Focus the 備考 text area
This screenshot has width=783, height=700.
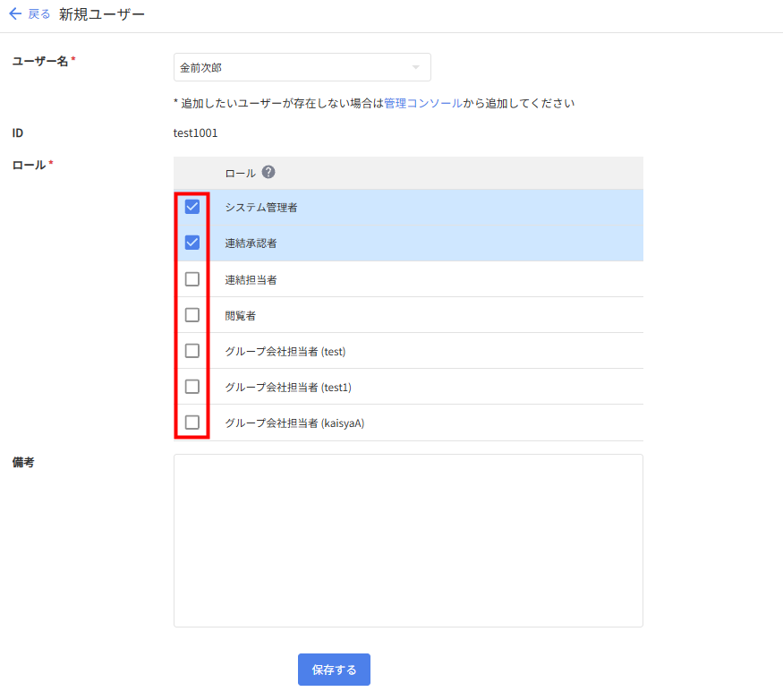(408, 540)
